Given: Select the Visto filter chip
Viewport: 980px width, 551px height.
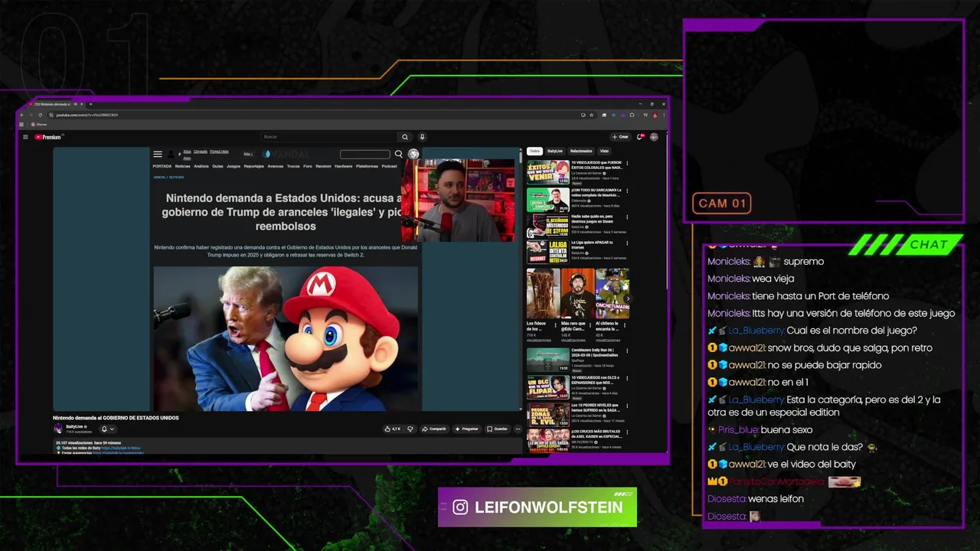Looking at the screenshot, I should 604,151.
